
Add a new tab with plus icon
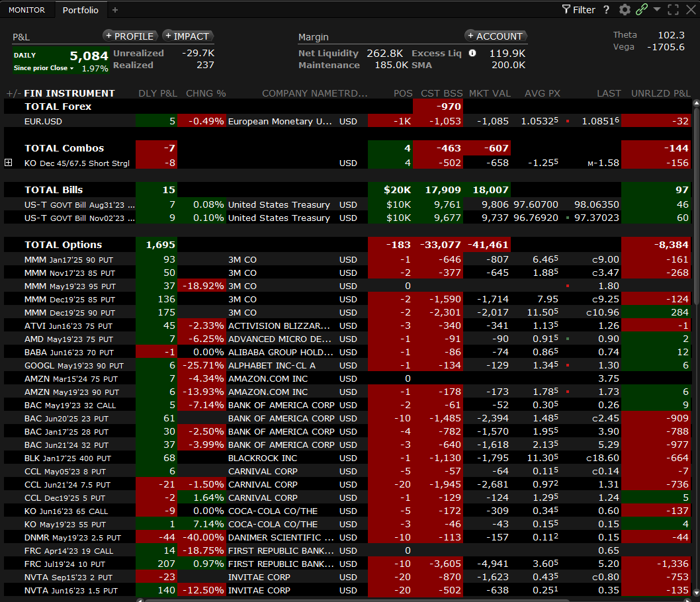pos(115,10)
